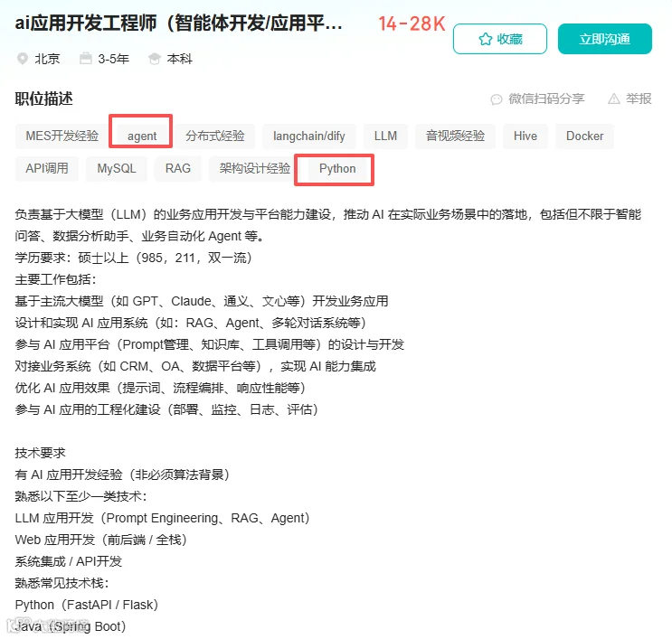Click the line 有 AI 应用开发经验

coord(122,475)
